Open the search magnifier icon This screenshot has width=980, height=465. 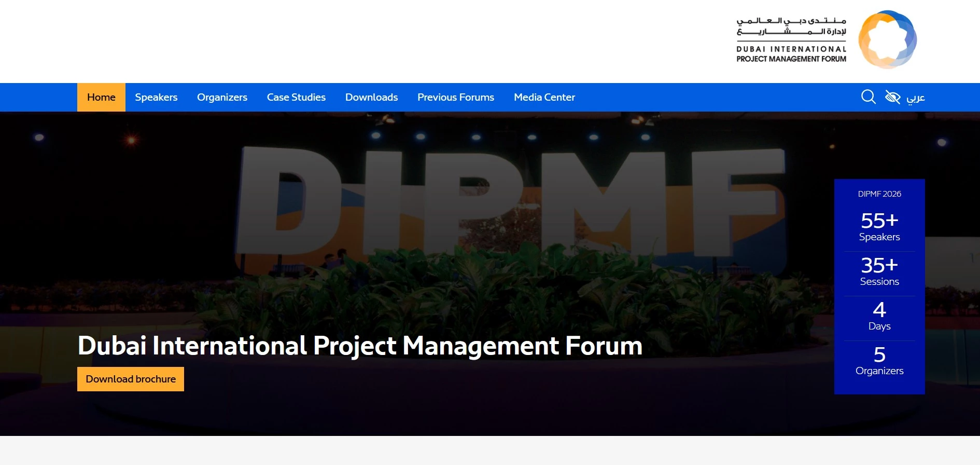tap(868, 97)
